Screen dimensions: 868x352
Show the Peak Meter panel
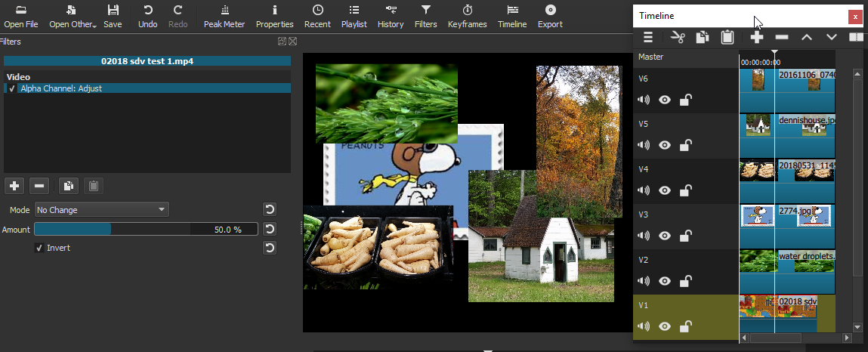click(224, 17)
